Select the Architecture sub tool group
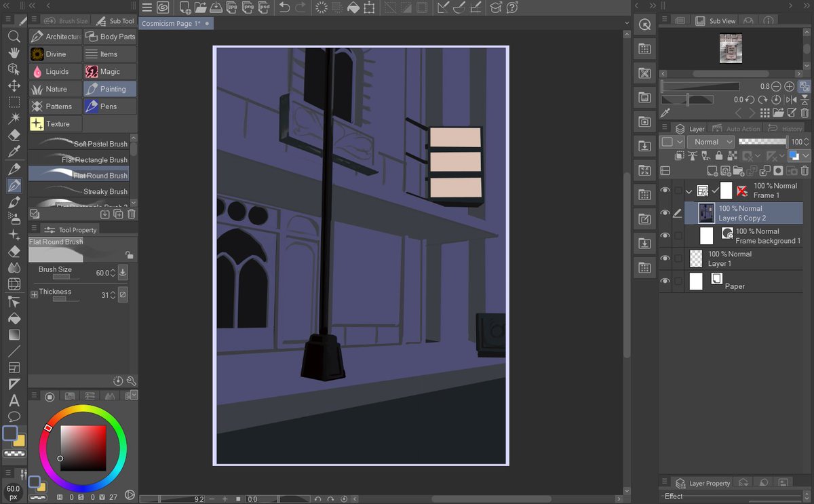 55,37
